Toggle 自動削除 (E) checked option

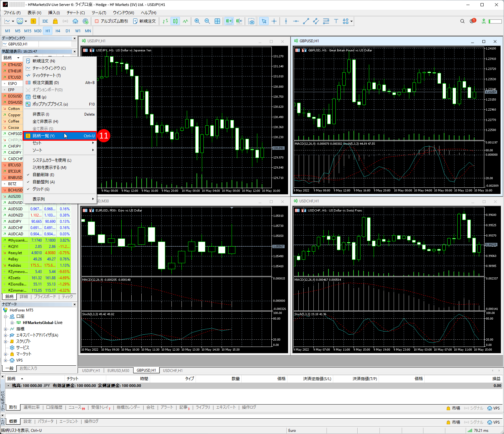click(x=43, y=175)
